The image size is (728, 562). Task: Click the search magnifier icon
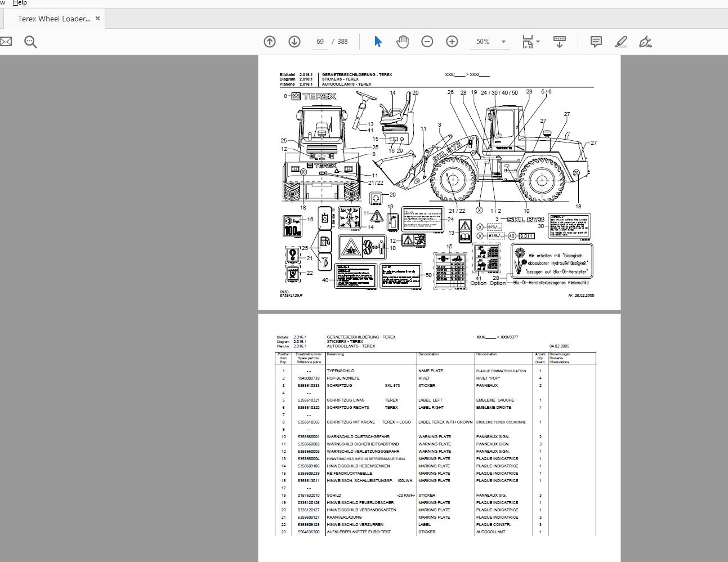point(31,41)
